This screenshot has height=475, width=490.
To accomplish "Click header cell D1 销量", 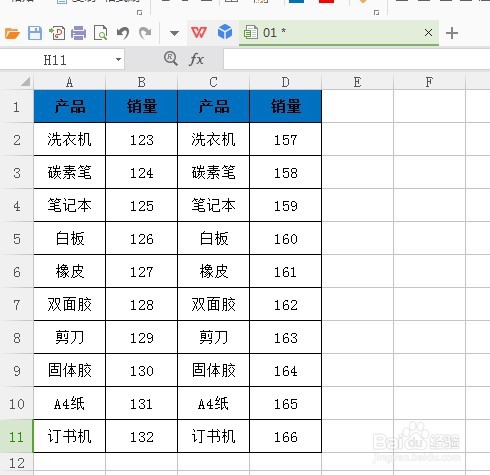I will 285,106.
